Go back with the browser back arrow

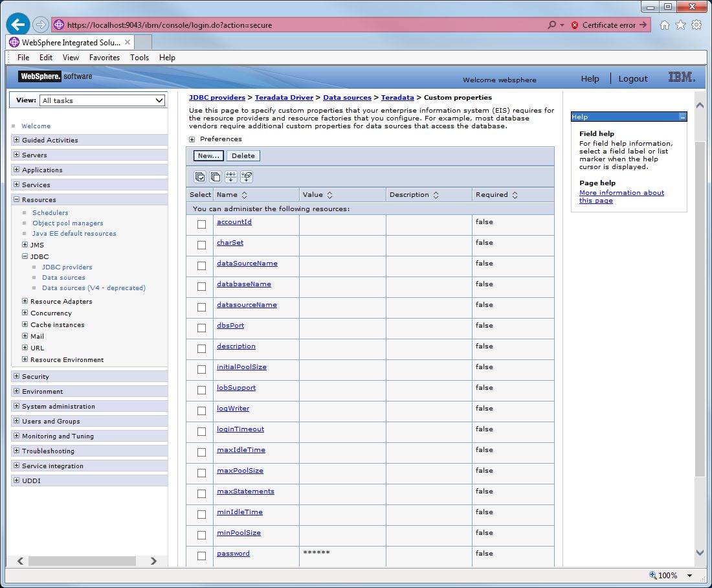(18, 25)
